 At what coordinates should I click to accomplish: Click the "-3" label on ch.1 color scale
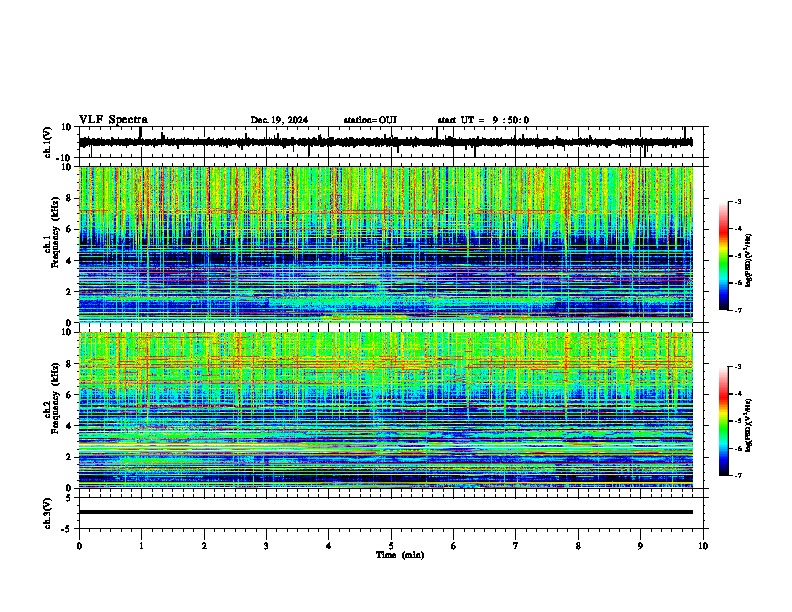click(x=738, y=201)
